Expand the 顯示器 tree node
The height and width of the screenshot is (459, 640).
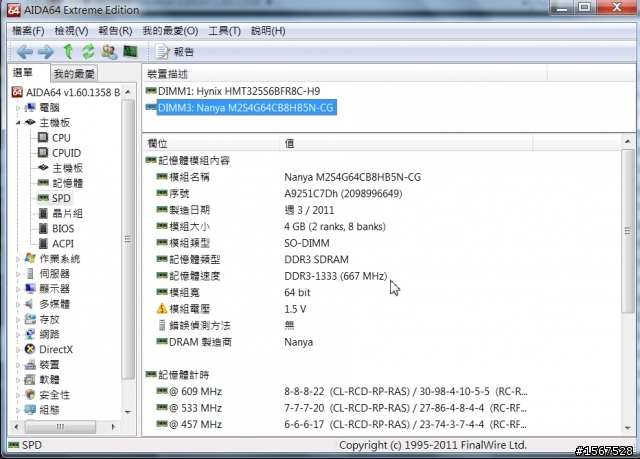[18, 289]
